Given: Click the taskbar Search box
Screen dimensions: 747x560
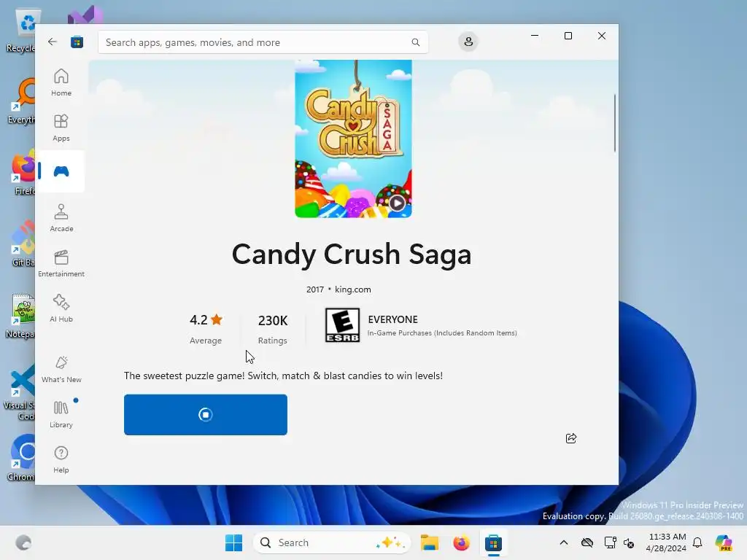Looking at the screenshot, I should [332, 542].
